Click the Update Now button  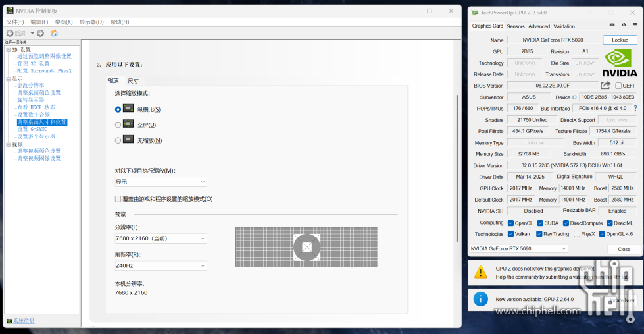pyautogui.click(x=621, y=300)
